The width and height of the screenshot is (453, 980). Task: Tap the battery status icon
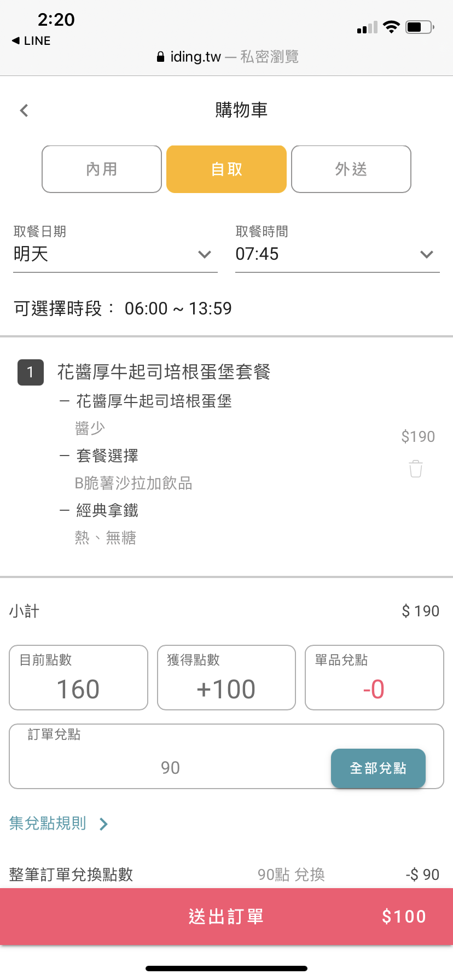[420, 27]
